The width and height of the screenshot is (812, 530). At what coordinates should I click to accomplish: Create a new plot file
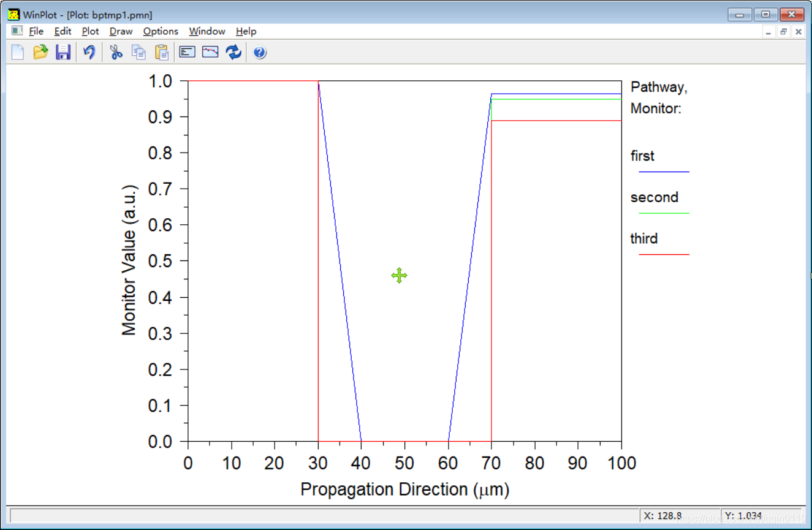tap(18, 52)
